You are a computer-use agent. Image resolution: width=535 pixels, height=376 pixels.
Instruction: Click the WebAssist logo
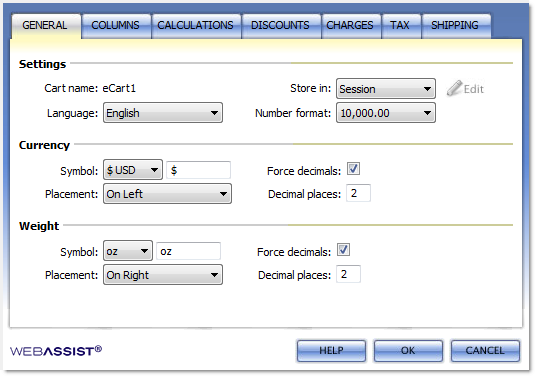tap(56, 351)
